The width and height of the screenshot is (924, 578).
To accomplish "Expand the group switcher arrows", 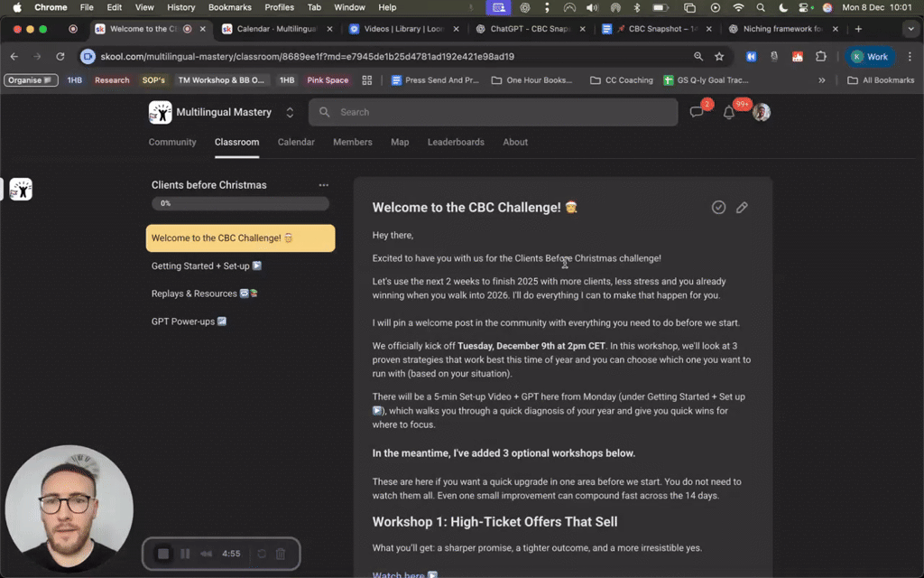I will coord(290,112).
